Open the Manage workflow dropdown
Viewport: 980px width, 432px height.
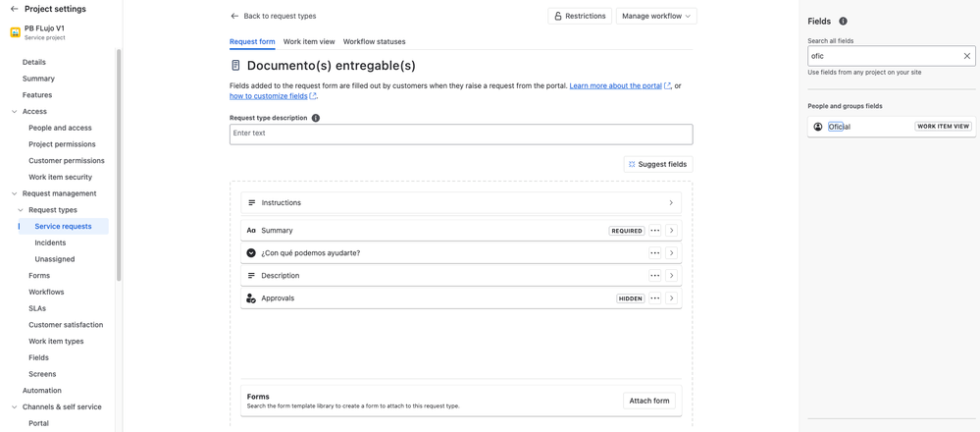[x=656, y=16]
